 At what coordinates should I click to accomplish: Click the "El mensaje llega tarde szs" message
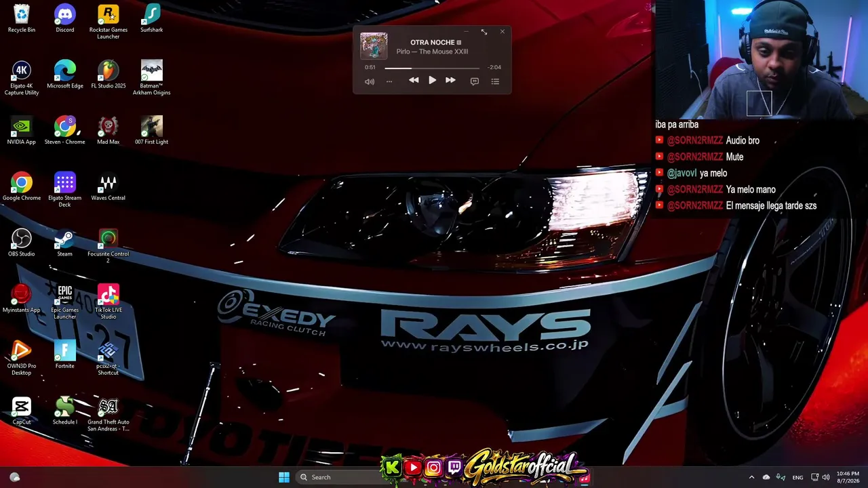tap(771, 205)
